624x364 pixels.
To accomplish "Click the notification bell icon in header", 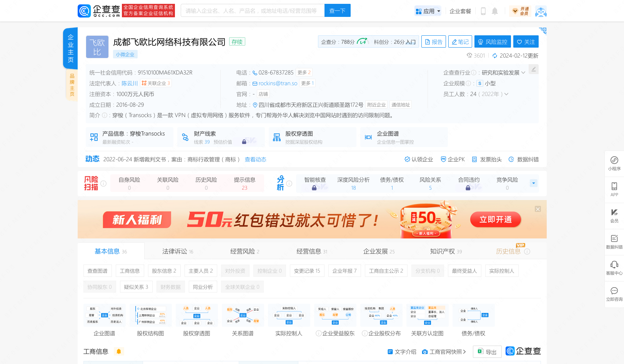I will tap(495, 11).
